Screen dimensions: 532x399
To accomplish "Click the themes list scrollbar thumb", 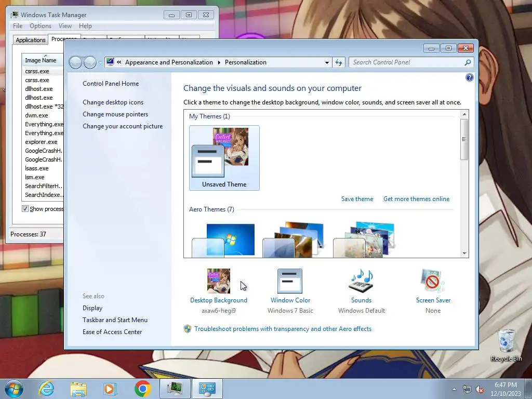I will pos(464,139).
